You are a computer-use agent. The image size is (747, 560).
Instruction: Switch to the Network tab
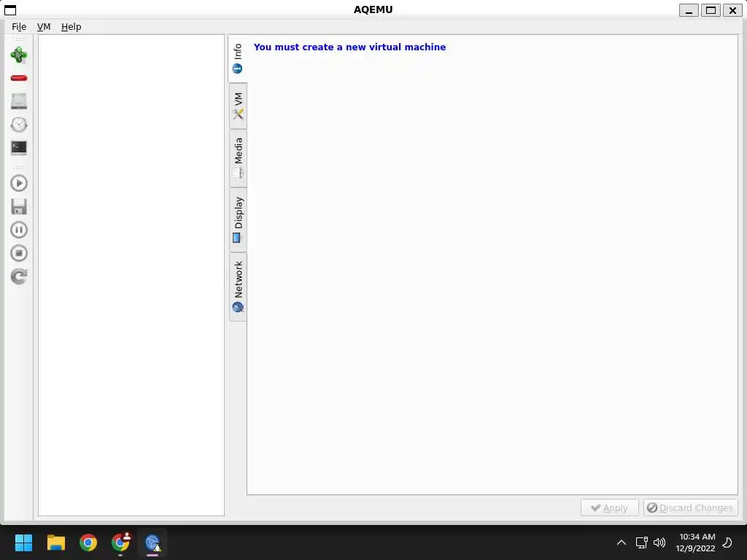(x=238, y=287)
